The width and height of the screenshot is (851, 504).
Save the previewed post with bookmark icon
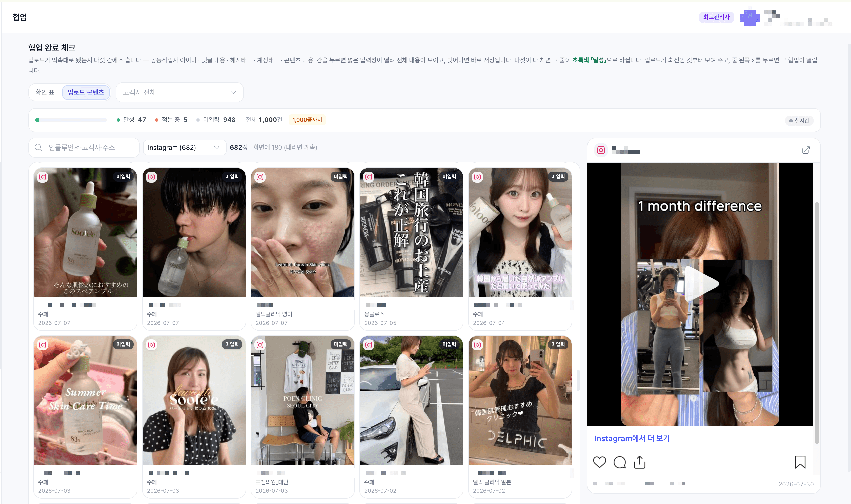800,462
